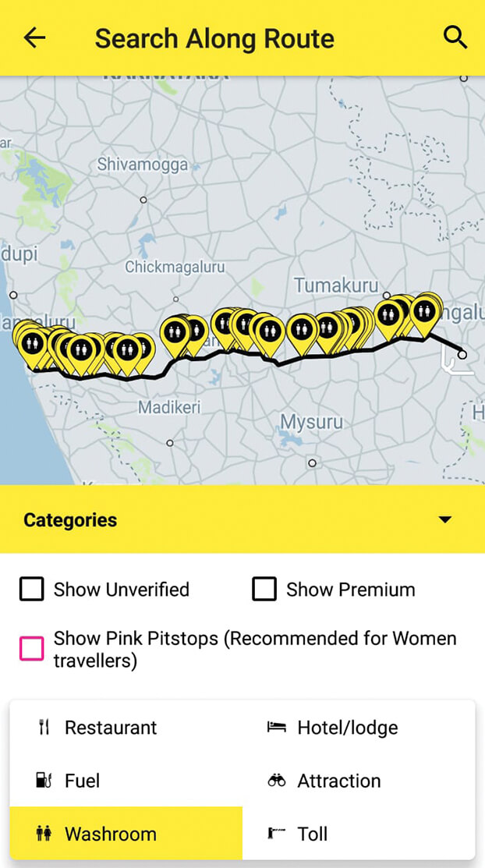Image resolution: width=485 pixels, height=868 pixels.
Task: Tap the back arrow in header
Action: click(34, 38)
